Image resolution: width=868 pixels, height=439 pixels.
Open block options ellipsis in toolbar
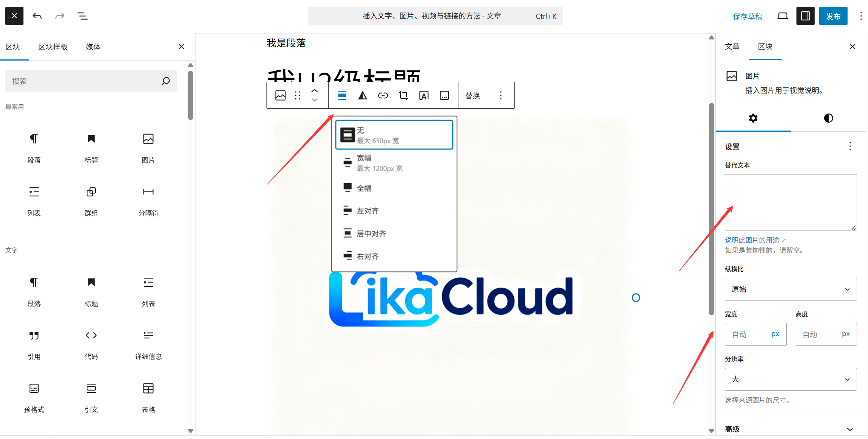click(x=501, y=95)
